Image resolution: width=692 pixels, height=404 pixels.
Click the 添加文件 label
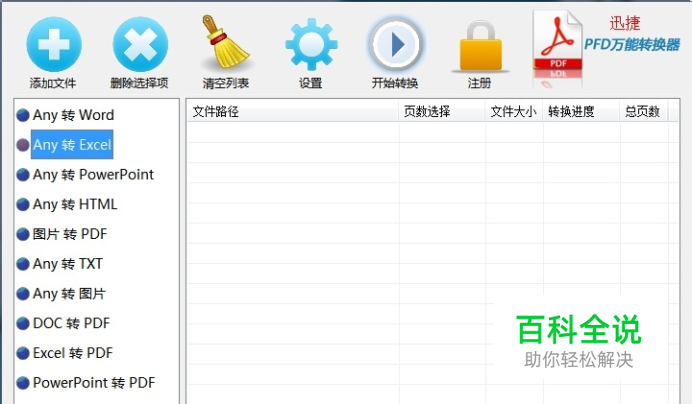[x=53, y=83]
